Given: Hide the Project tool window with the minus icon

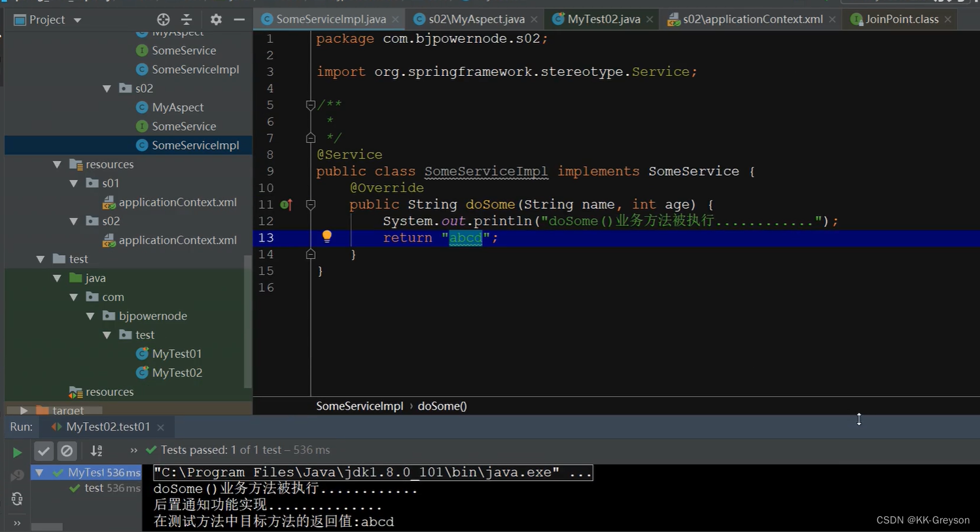Looking at the screenshot, I should pyautogui.click(x=239, y=20).
